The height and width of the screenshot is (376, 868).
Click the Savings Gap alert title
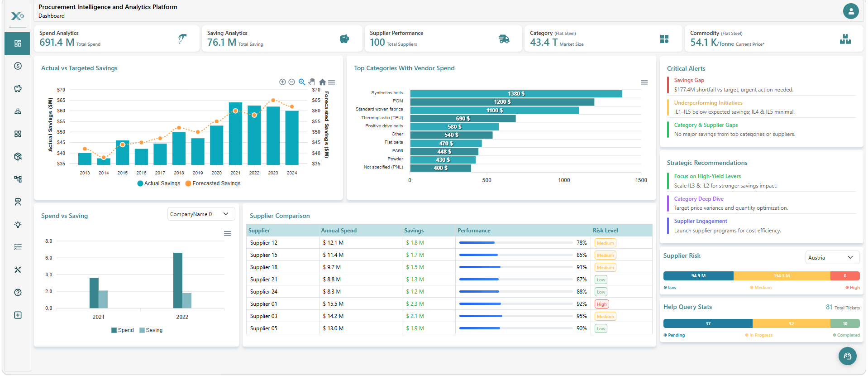pyautogui.click(x=689, y=80)
